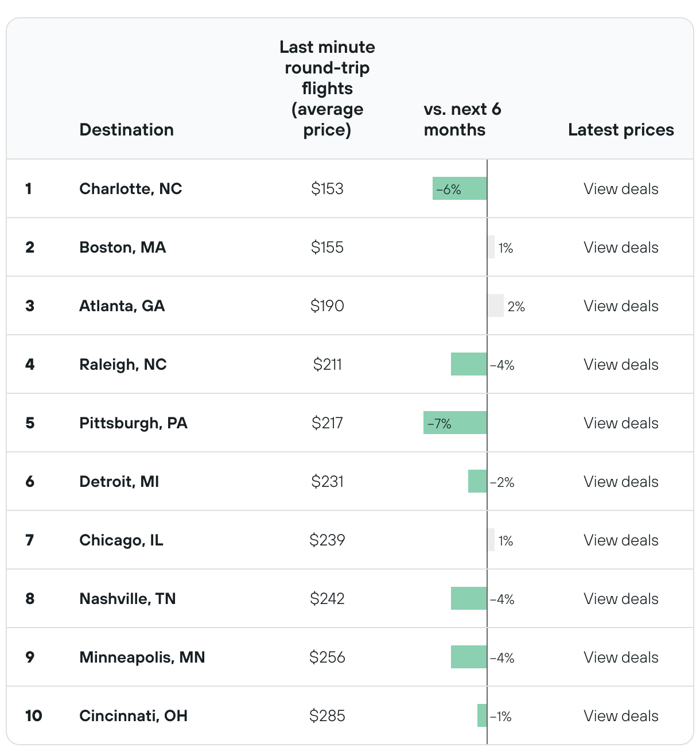Open View deals for Boston, MA
This screenshot has height=751, width=700.
(621, 247)
